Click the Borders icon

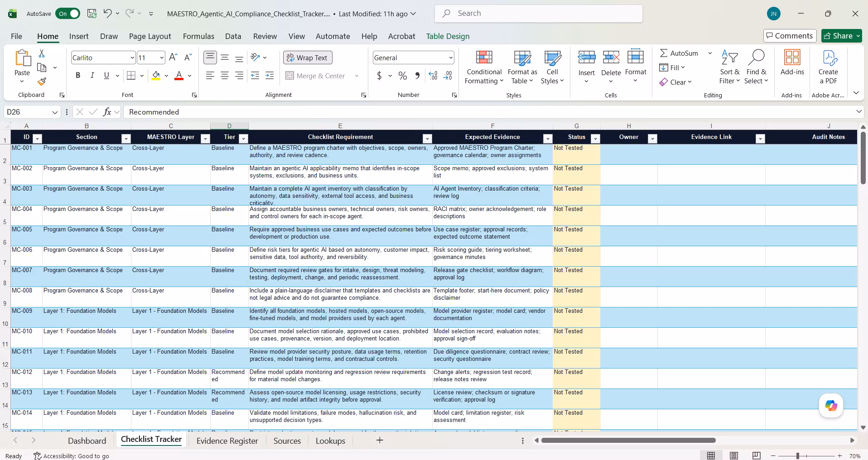pyautogui.click(x=131, y=76)
